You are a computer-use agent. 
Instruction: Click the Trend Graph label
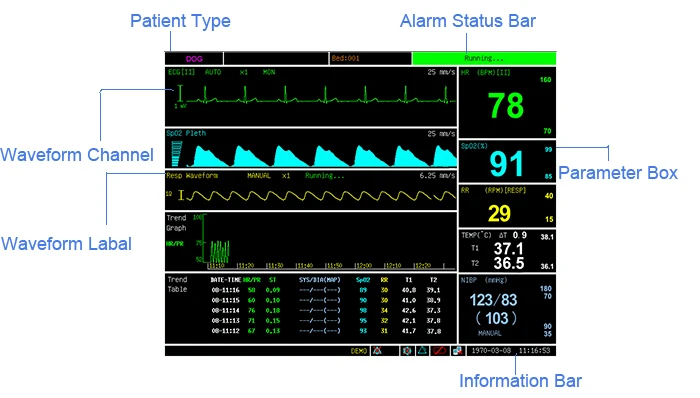click(x=176, y=223)
